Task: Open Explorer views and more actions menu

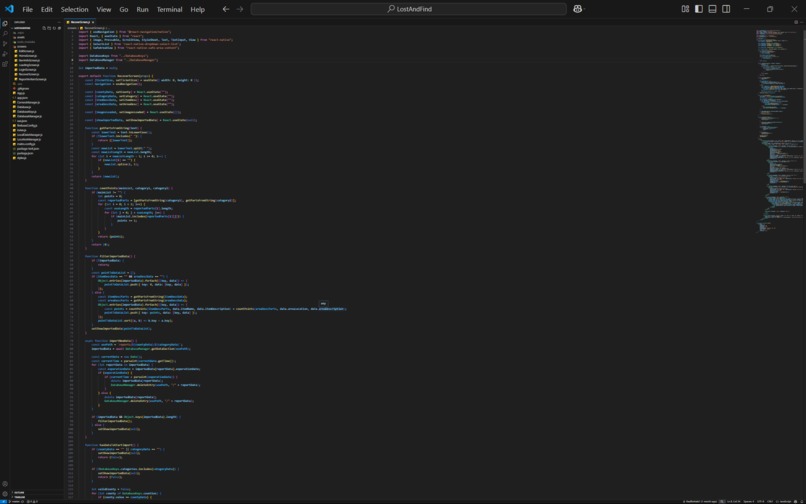Action: (x=59, y=22)
